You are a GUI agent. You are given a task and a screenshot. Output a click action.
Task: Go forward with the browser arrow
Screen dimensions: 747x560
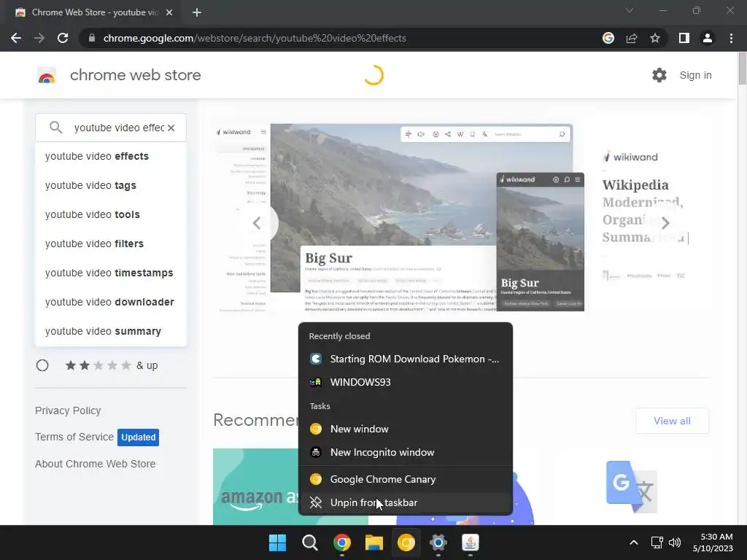[x=39, y=38]
